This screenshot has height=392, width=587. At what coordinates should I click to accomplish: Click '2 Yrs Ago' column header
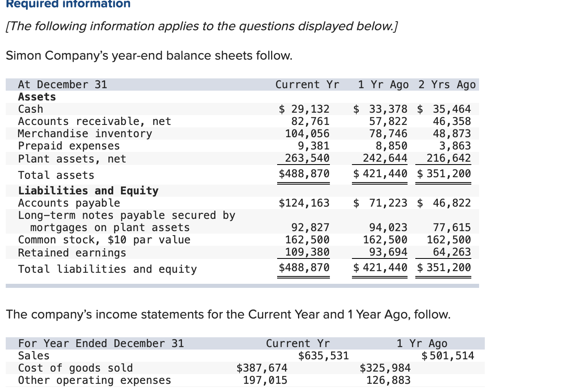point(447,85)
